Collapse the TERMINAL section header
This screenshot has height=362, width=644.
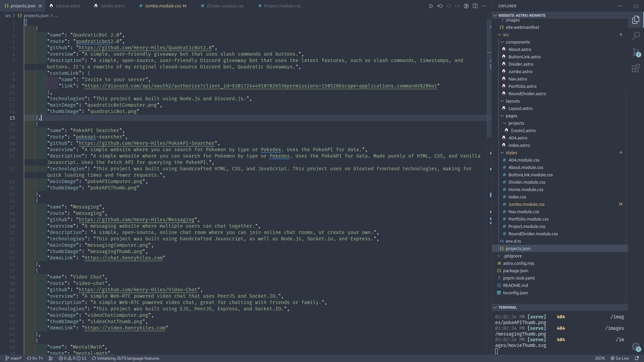click(x=507, y=307)
